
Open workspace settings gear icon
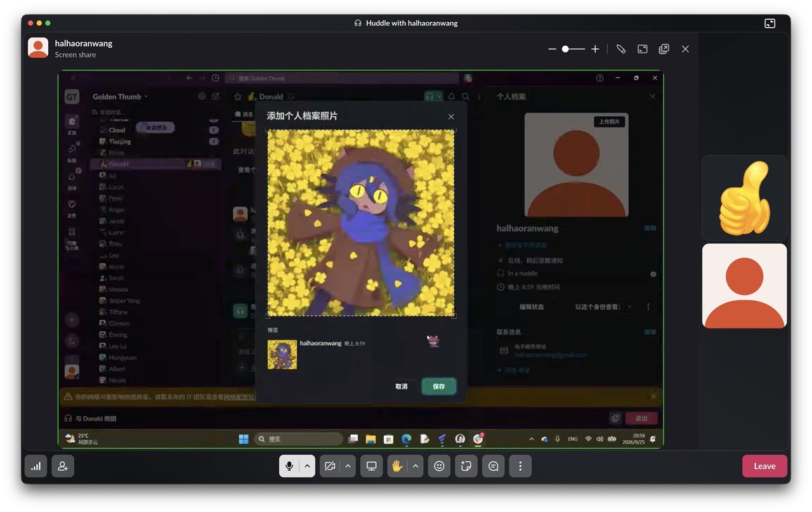pyautogui.click(x=202, y=96)
